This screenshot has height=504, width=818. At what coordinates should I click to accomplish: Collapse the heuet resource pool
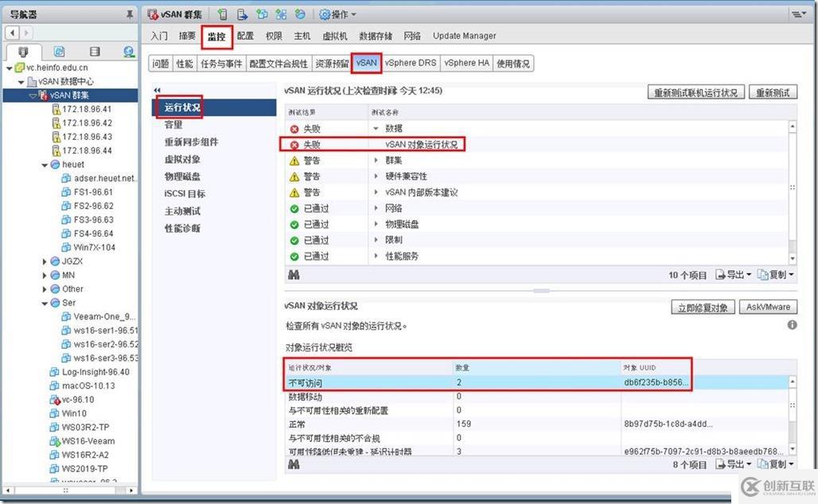[45, 165]
